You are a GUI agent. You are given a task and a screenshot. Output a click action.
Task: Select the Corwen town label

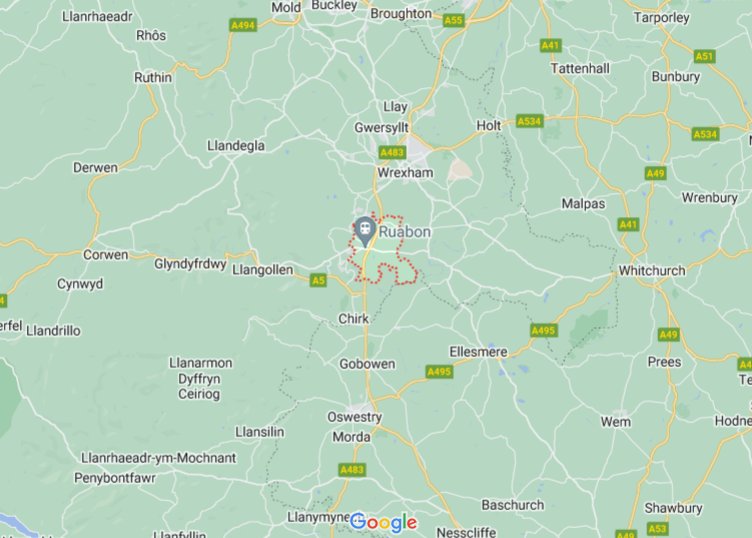[x=106, y=255]
